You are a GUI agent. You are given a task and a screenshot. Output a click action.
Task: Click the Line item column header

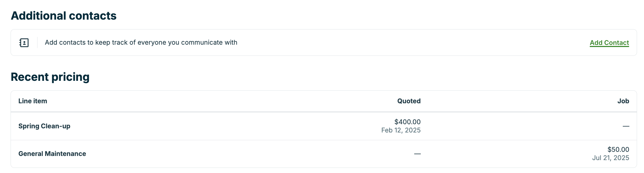(33, 101)
